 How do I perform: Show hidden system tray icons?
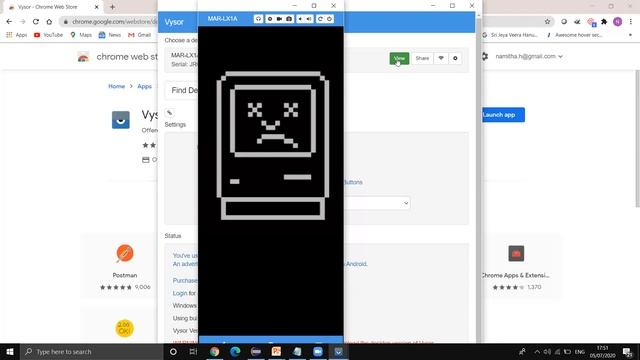click(x=537, y=351)
